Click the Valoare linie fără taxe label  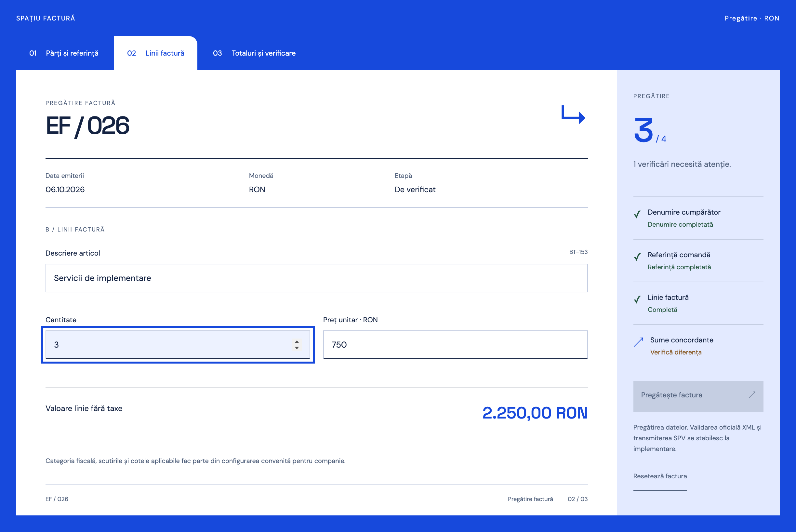(x=84, y=408)
